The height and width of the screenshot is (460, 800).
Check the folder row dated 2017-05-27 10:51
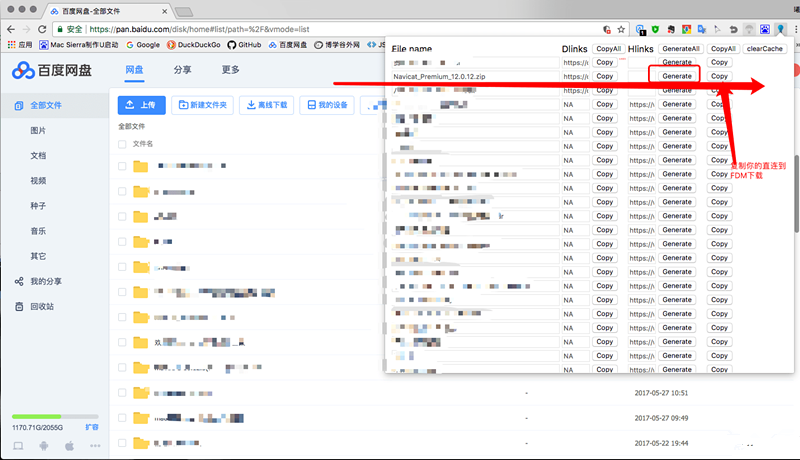[122, 393]
